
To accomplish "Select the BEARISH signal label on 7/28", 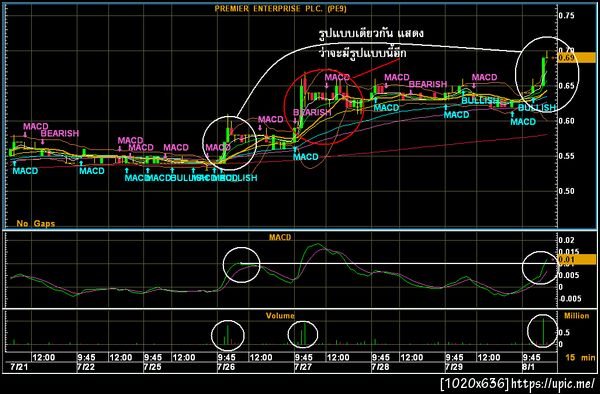I will pos(428,84).
